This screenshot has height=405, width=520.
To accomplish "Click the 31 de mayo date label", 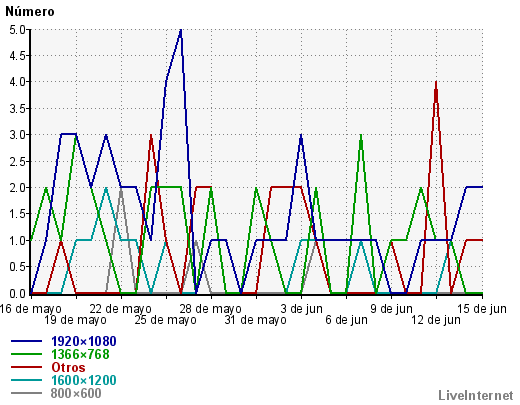I will [x=256, y=320].
